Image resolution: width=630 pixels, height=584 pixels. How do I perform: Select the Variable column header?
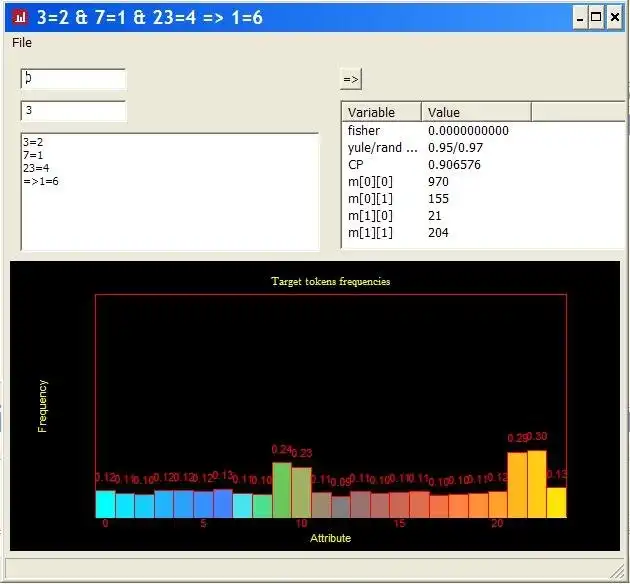pos(381,112)
